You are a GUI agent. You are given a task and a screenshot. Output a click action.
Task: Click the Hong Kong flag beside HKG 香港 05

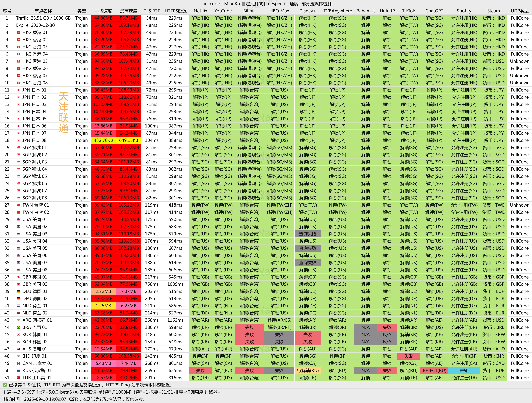tap(18, 61)
